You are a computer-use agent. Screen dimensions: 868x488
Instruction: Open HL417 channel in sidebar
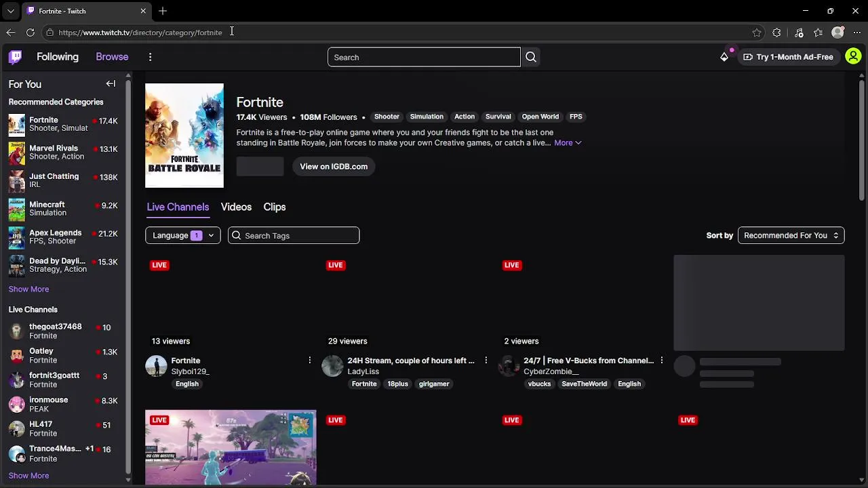coord(63,429)
